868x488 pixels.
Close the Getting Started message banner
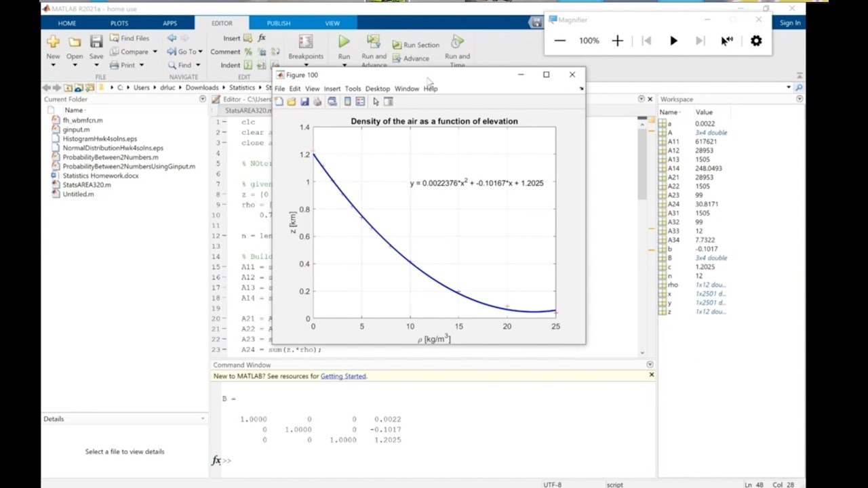tap(651, 375)
